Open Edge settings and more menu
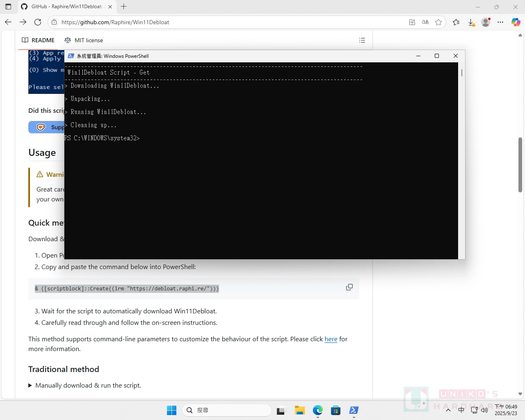 pos(500,22)
